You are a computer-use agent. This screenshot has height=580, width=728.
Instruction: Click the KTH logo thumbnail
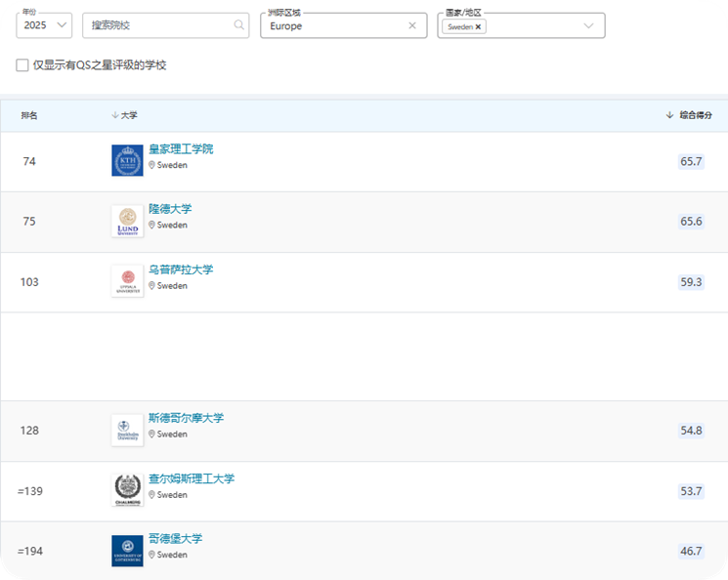click(127, 160)
